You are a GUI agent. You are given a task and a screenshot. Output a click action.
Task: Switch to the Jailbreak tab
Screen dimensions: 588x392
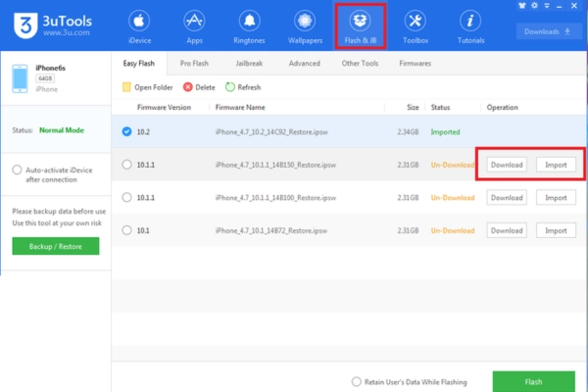tap(246, 63)
